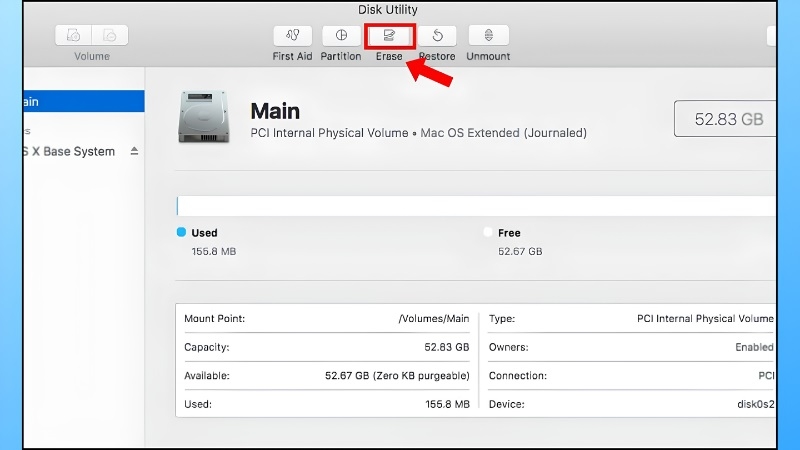Eject the OS X Base System

pyautogui.click(x=134, y=151)
